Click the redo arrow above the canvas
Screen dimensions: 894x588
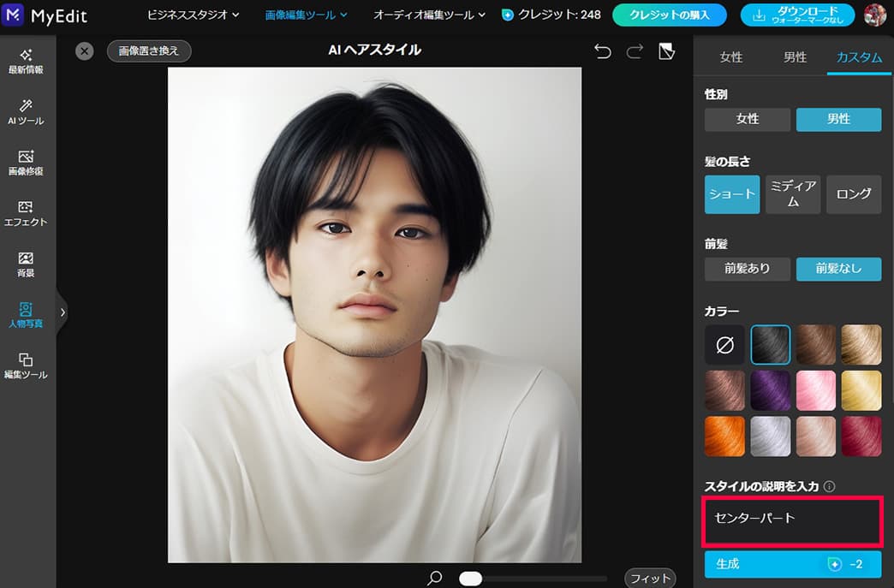tap(634, 51)
